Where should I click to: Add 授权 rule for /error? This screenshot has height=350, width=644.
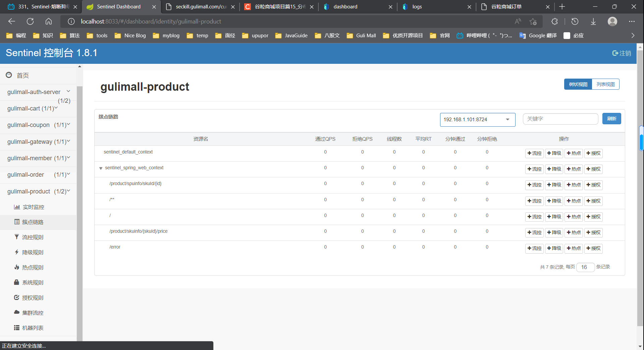593,248
